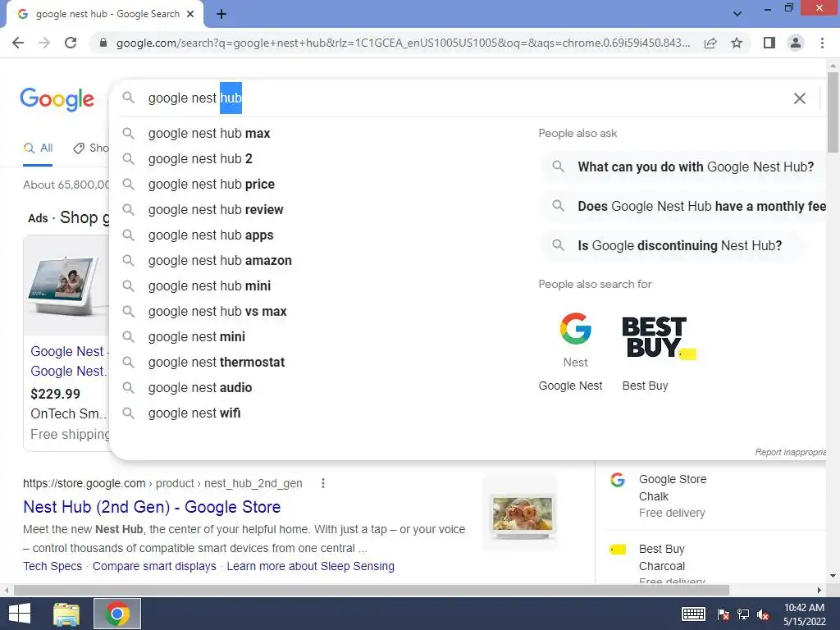
Task: Open the Tech Specs sitelink
Action: coord(52,566)
